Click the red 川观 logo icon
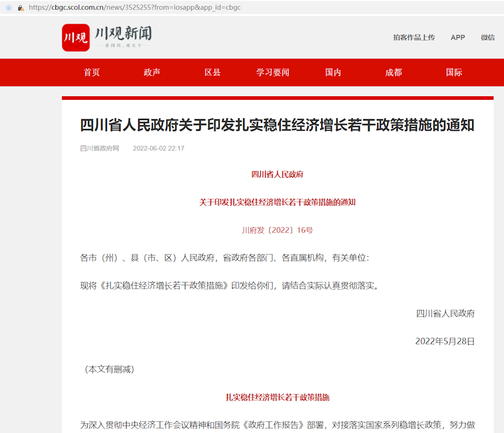Screen dimensions: 504x433 (76, 38)
